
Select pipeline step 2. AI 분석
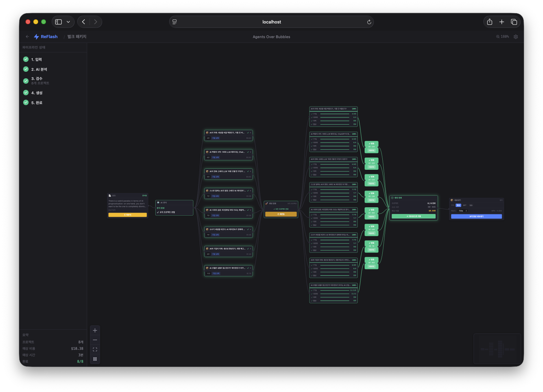pos(39,69)
